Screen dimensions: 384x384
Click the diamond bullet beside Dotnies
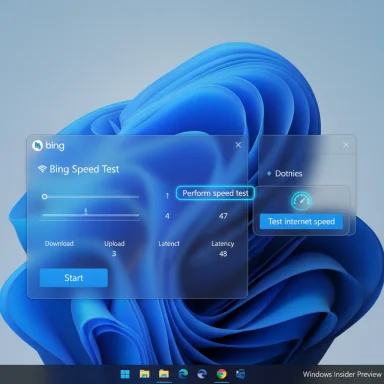tap(269, 173)
